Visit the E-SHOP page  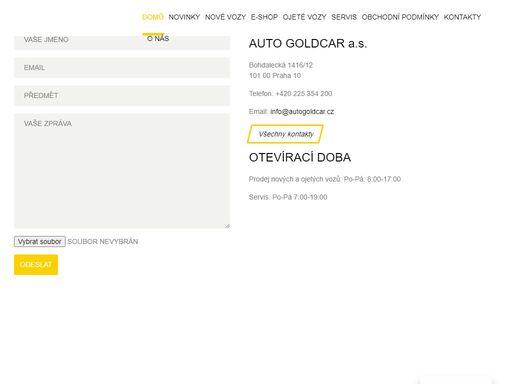tap(264, 17)
